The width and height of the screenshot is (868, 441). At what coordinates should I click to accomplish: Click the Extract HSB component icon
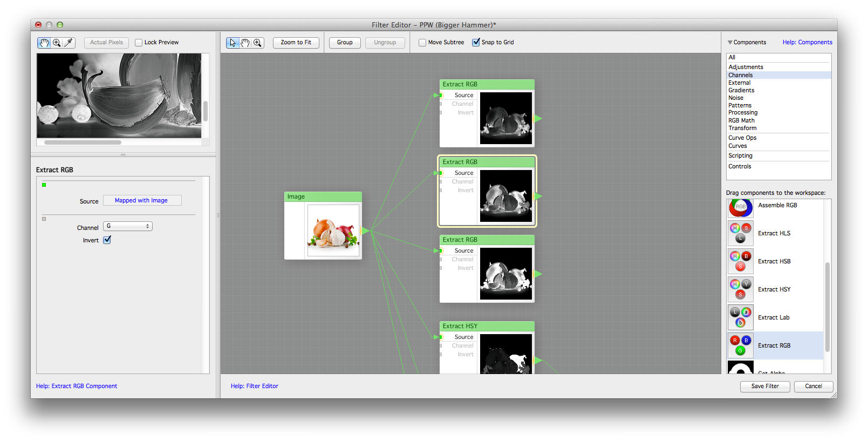(741, 261)
